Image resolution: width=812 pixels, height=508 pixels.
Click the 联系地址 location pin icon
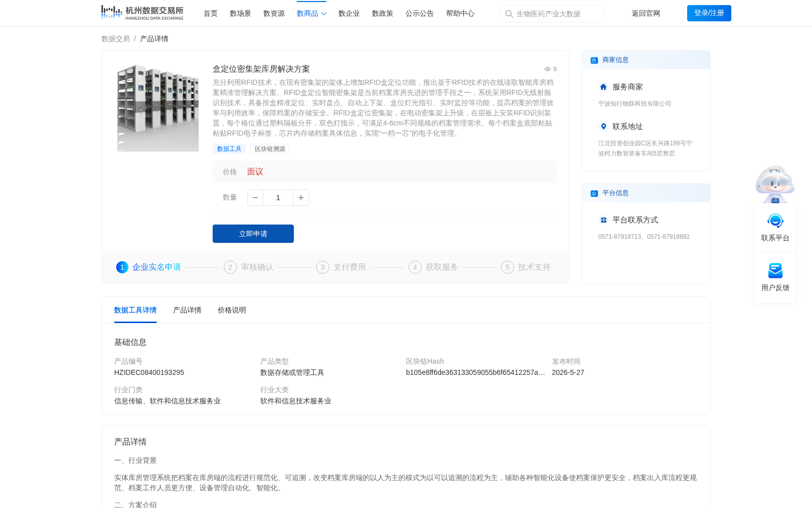[x=603, y=126]
